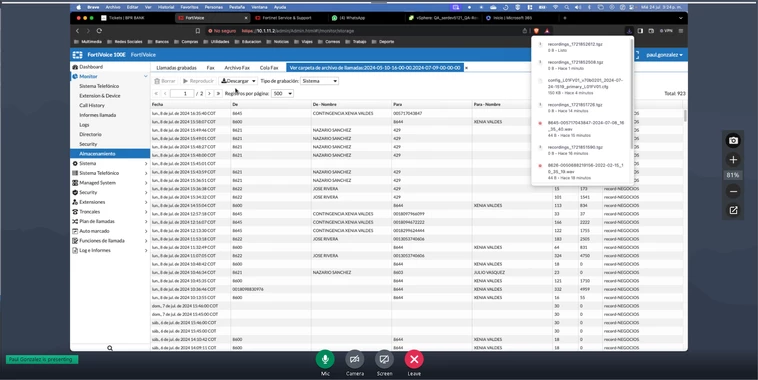Click the 8645-005717043847 wav download entry
The height and width of the screenshot is (380, 758).
[x=581, y=129]
